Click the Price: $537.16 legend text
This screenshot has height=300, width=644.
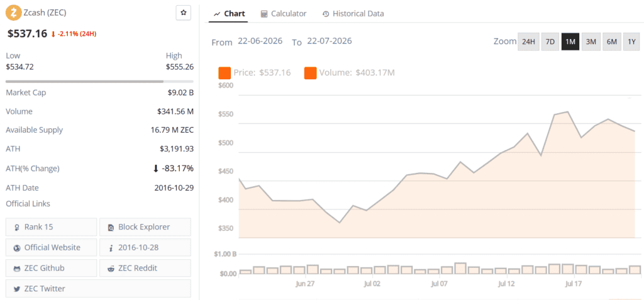point(262,73)
